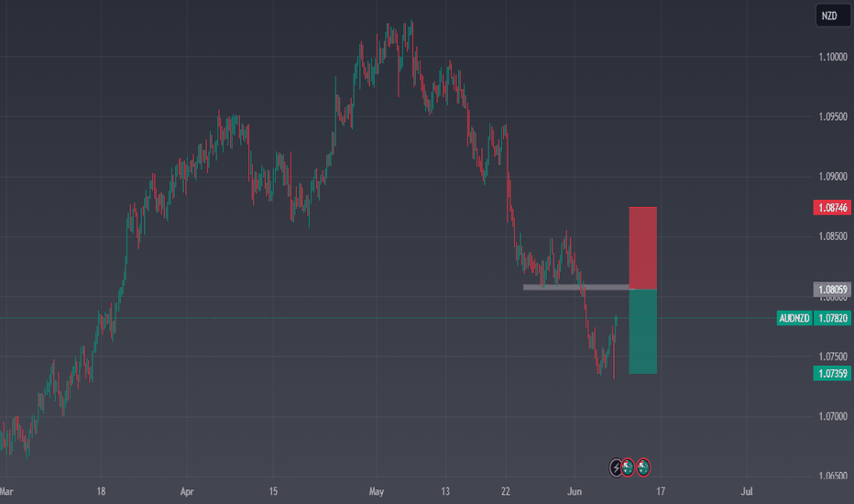Select the red 1.08746 stop price label
854x504 pixels.
pos(832,208)
